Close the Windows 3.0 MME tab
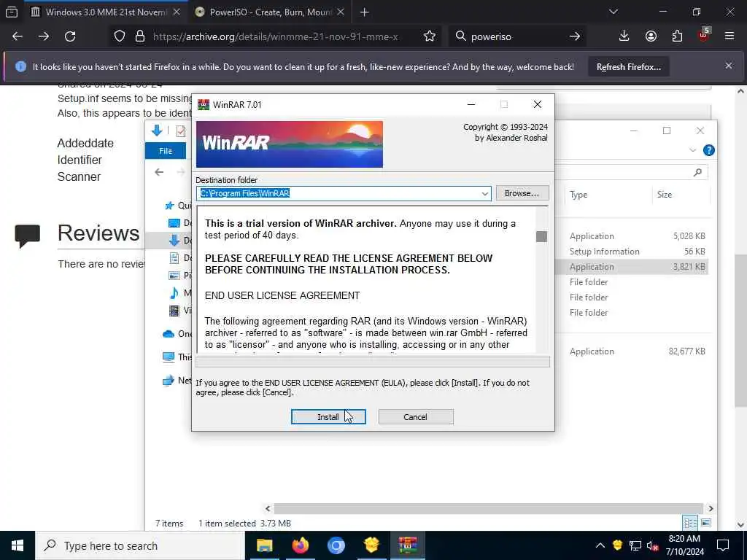 click(177, 12)
